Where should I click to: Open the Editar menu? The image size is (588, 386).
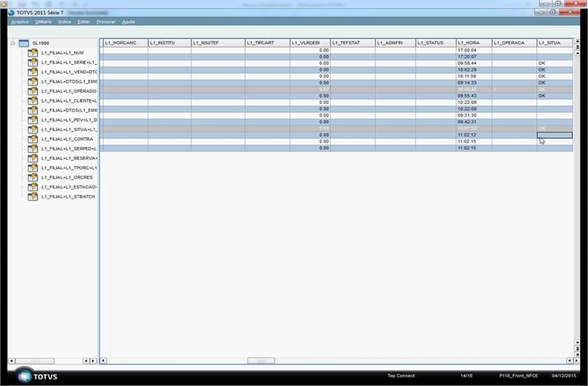point(83,21)
